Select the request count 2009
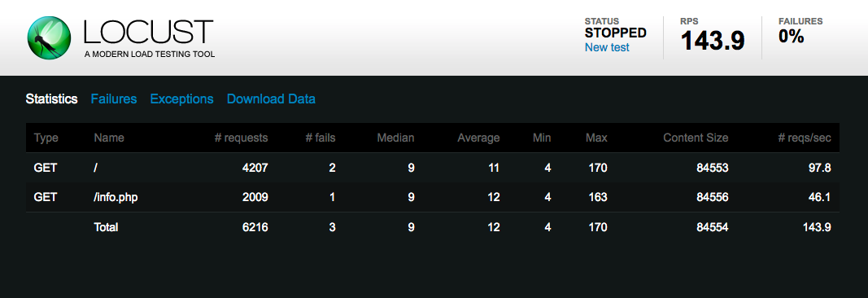The width and height of the screenshot is (868, 298). 255,197
